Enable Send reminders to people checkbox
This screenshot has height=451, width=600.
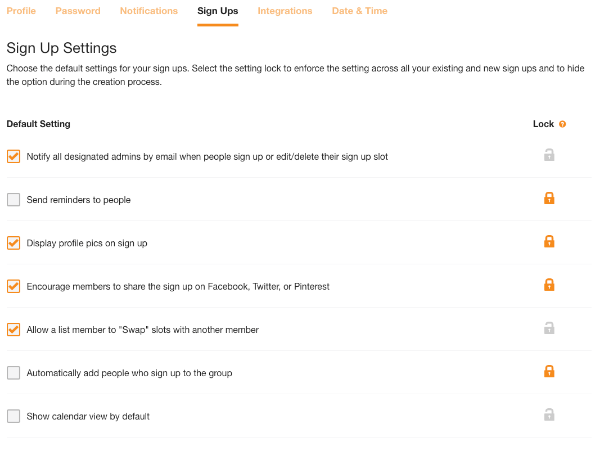13,200
